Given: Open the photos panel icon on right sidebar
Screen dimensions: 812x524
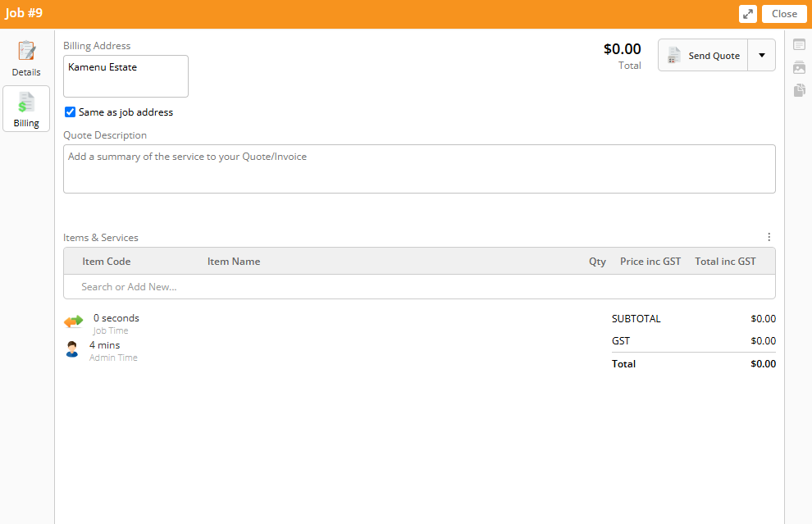Looking at the screenshot, I should click(799, 67).
